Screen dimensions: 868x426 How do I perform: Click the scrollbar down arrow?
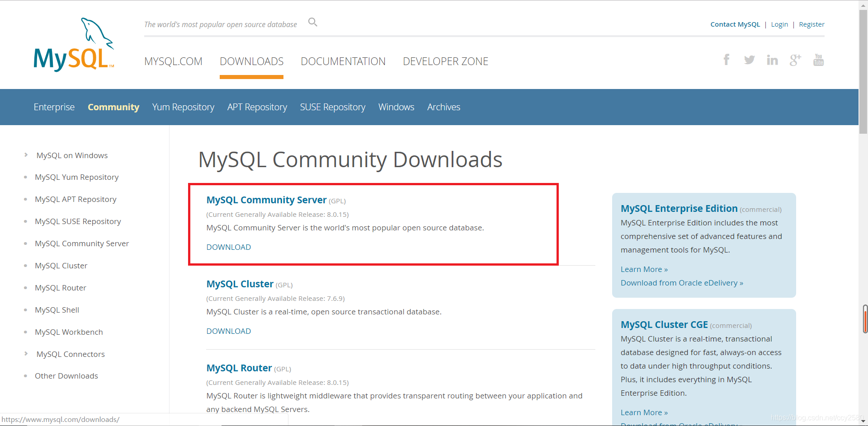pyautogui.click(x=863, y=421)
